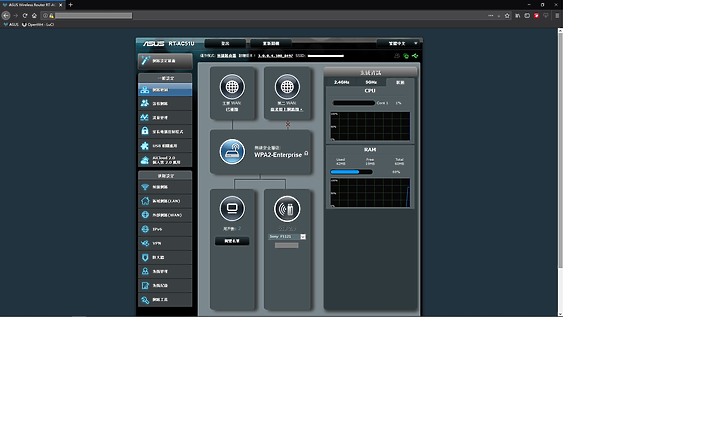The width and height of the screenshot is (720, 423).
Task: Open a new browser tab with plus button
Action: tap(70, 5)
